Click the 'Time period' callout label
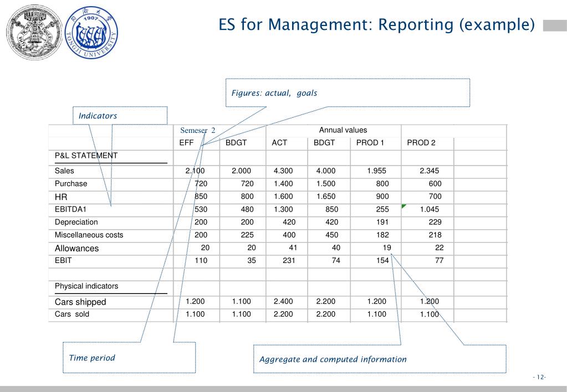 click(92, 358)
